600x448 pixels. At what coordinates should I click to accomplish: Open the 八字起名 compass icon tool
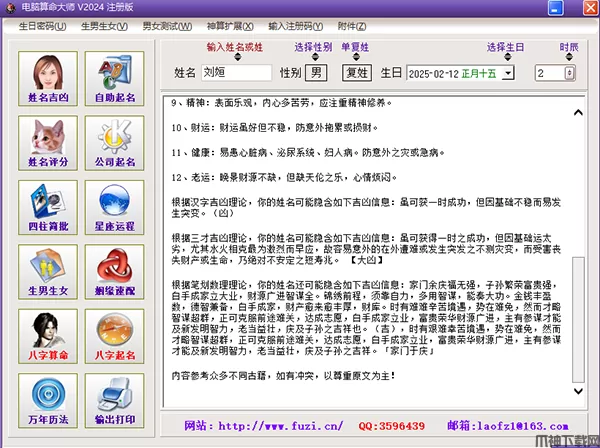click(114, 336)
